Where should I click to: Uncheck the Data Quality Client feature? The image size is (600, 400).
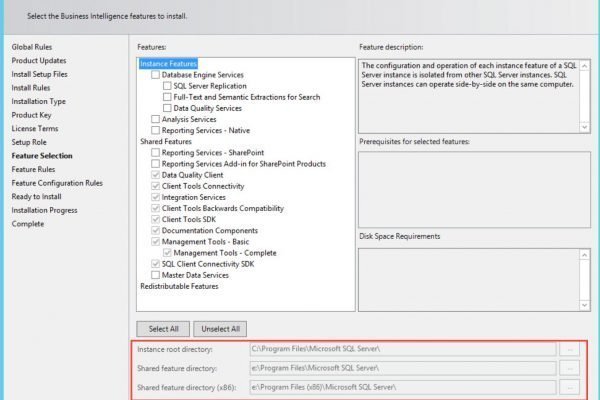click(x=155, y=175)
